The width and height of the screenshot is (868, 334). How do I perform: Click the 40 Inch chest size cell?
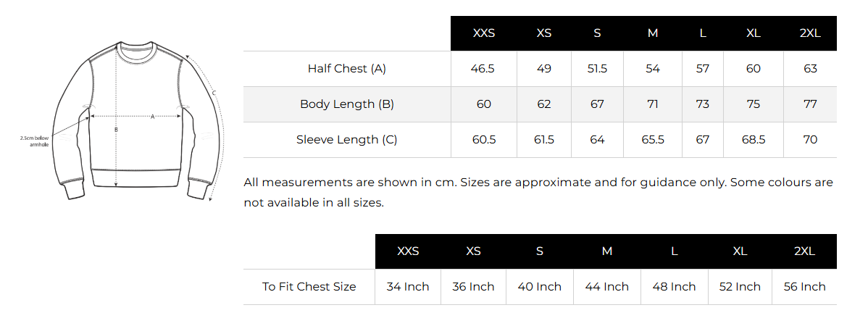click(x=540, y=287)
